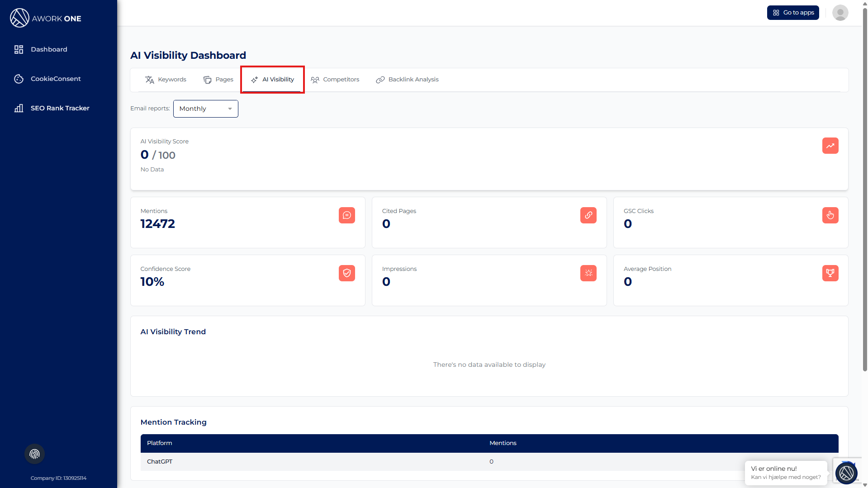Open the live chat widget launcher
This screenshot has width=868, height=488.
click(x=846, y=473)
